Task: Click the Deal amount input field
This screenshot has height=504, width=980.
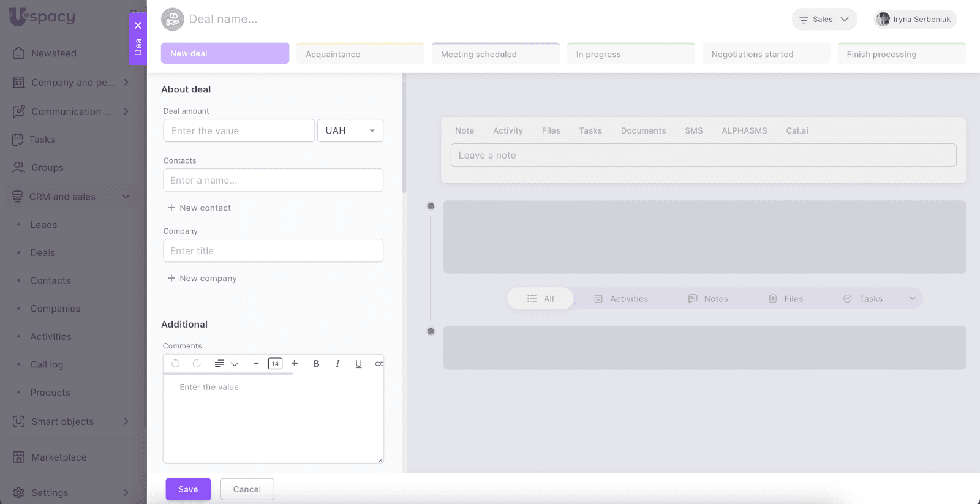Action: click(239, 130)
